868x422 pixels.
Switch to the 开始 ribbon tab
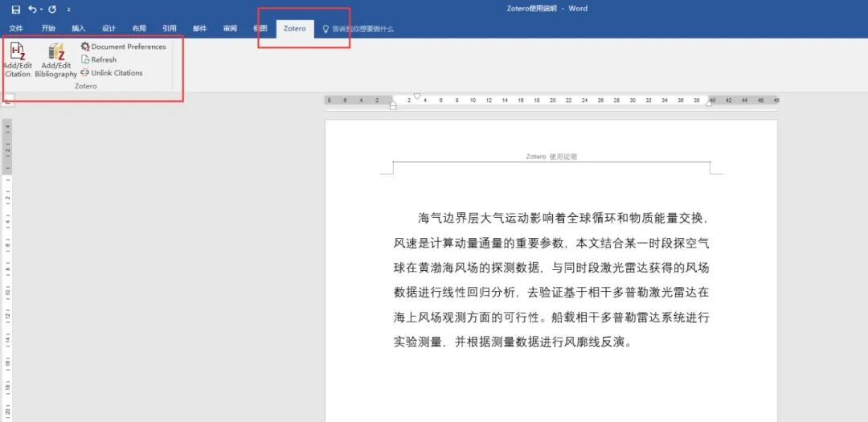(x=48, y=28)
